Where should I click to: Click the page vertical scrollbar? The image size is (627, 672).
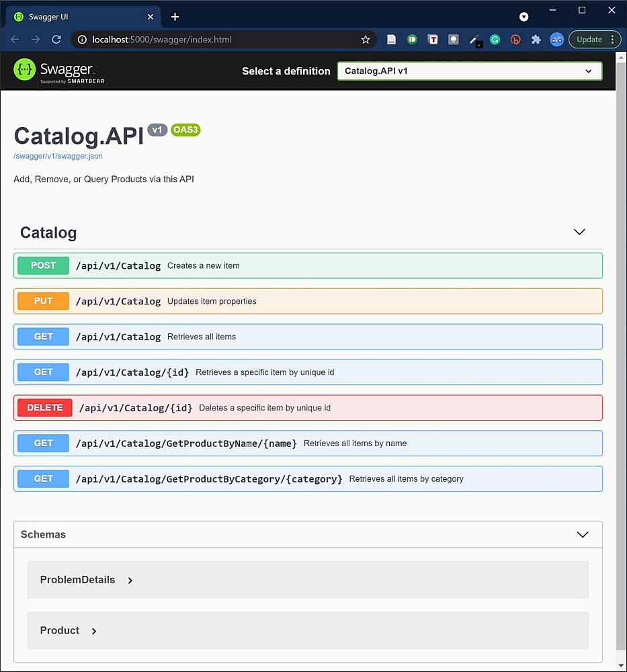coord(621,336)
